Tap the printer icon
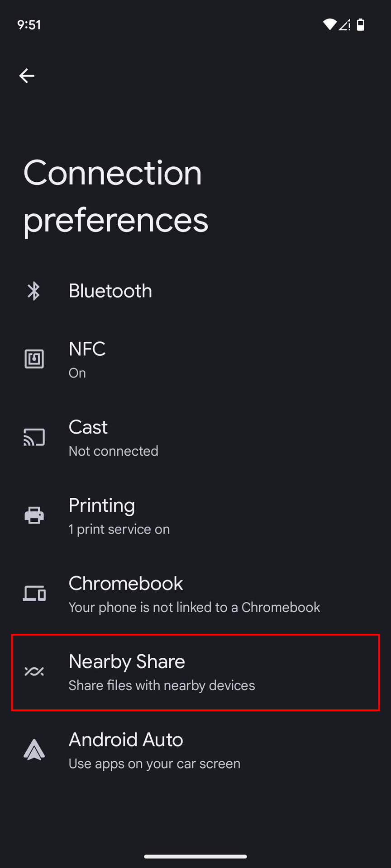This screenshot has width=391, height=868. [34, 515]
